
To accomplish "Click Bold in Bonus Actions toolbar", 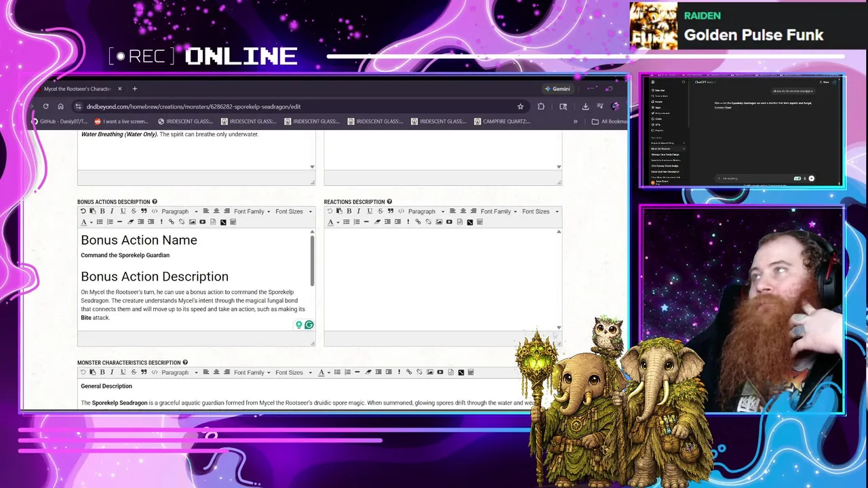I will pos(102,211).
